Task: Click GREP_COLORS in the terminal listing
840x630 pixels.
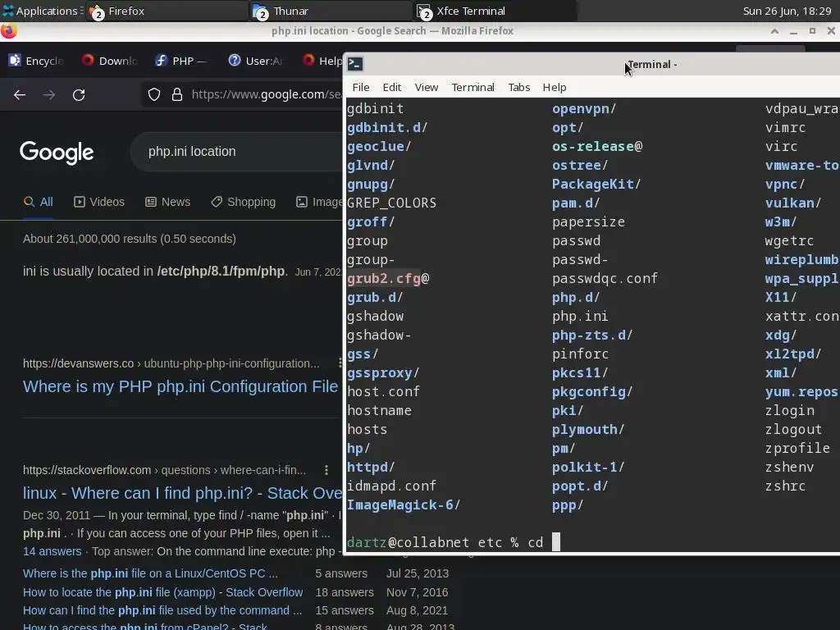Action: 391,203
